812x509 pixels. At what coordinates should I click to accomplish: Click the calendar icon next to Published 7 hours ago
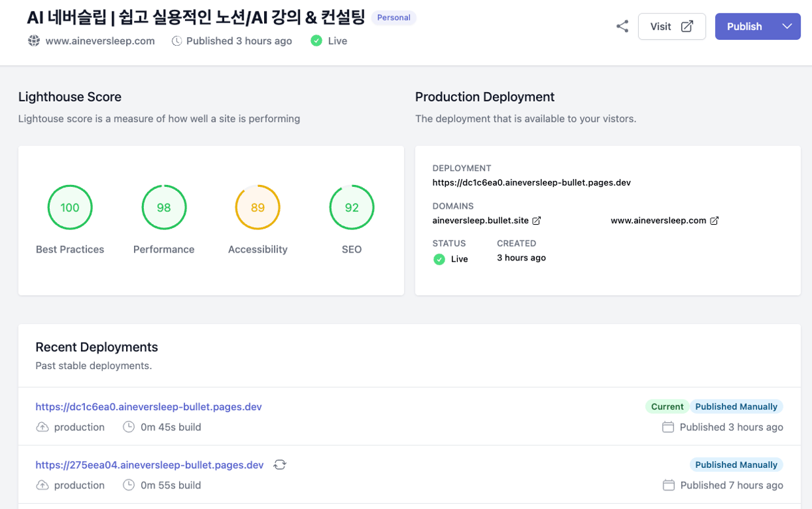pyautogui.click(x=669, y=485)
